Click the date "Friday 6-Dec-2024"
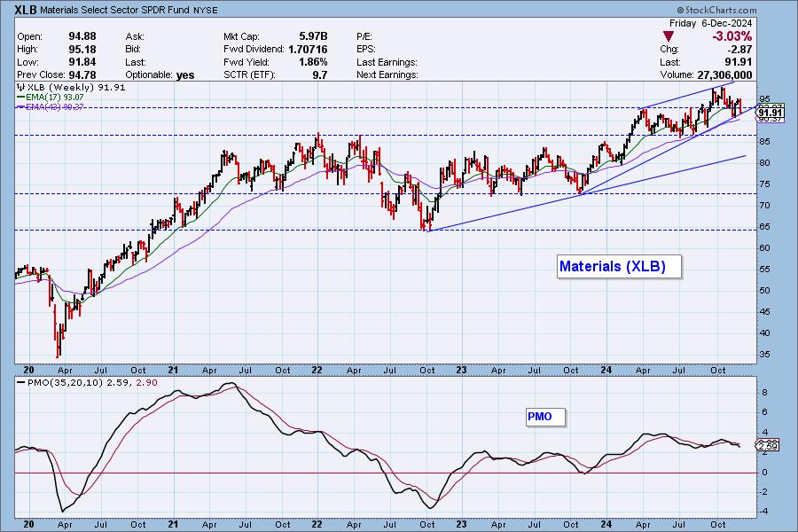This screenshot has width=798, height=532. [710, 23]
